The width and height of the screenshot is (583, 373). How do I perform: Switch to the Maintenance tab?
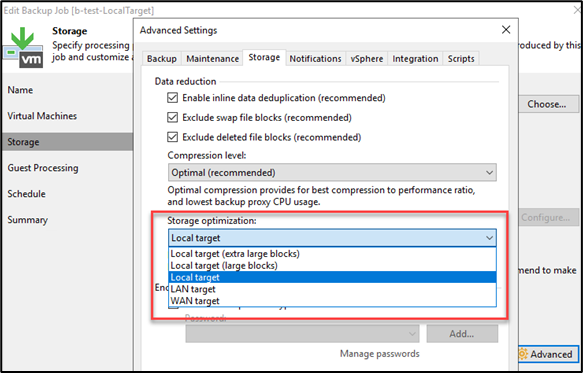point(213,59)
